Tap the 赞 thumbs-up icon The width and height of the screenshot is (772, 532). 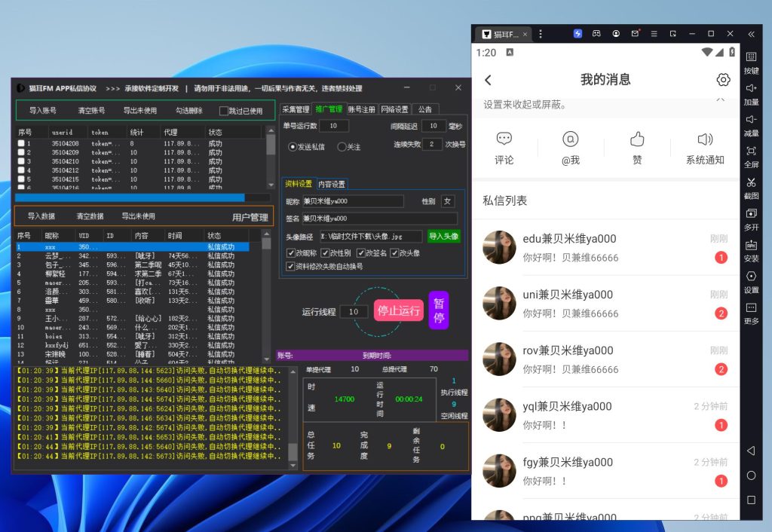(x=637, y=139)
